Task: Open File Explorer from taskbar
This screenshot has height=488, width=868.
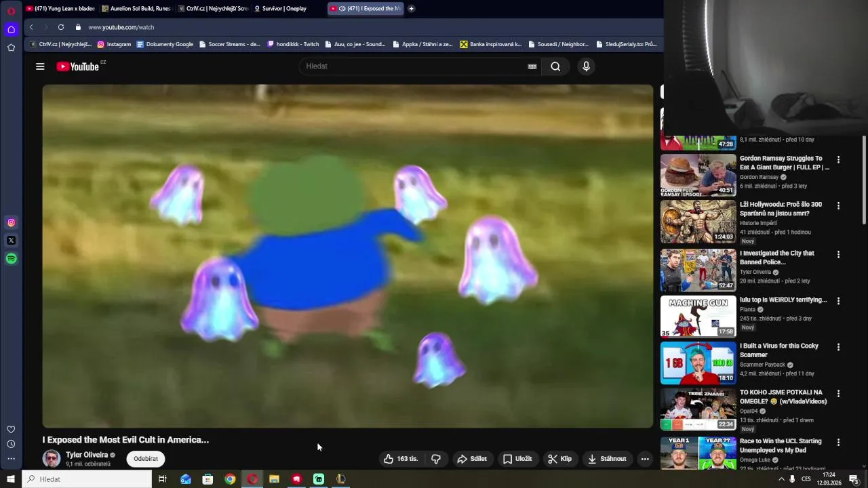Action: 274,479
